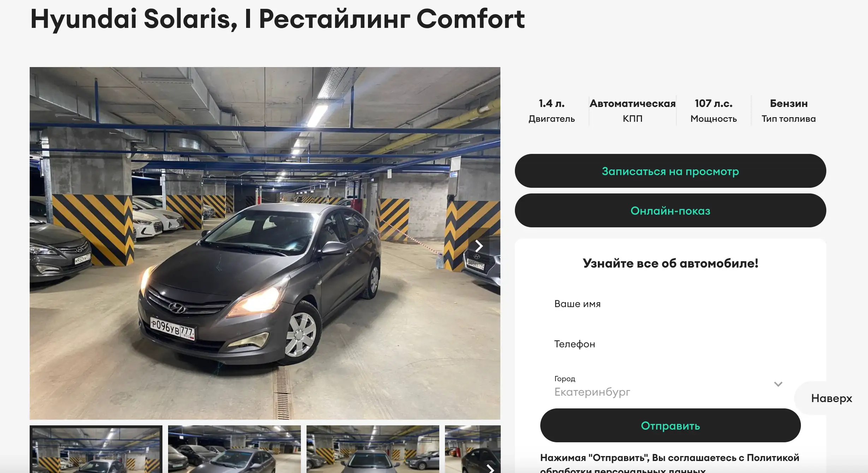
Task: Click Онлайн-показ button
Action: click(670, 210)
